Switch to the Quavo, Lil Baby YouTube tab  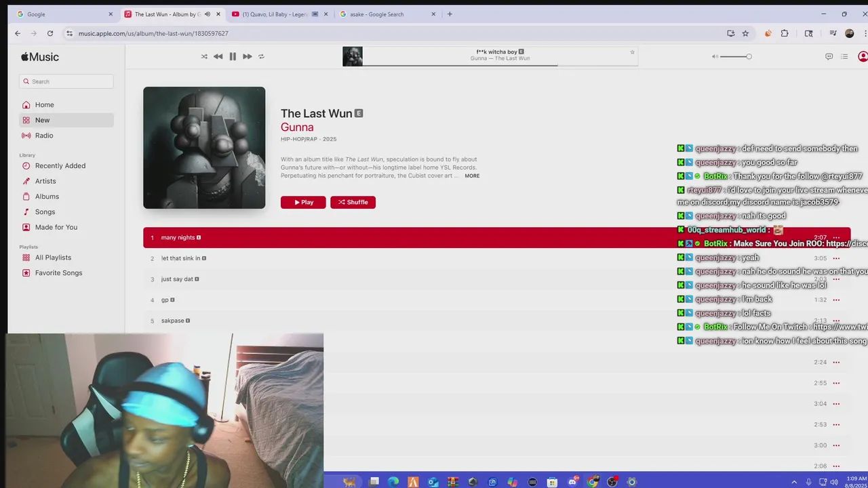(x=279, y=14)
